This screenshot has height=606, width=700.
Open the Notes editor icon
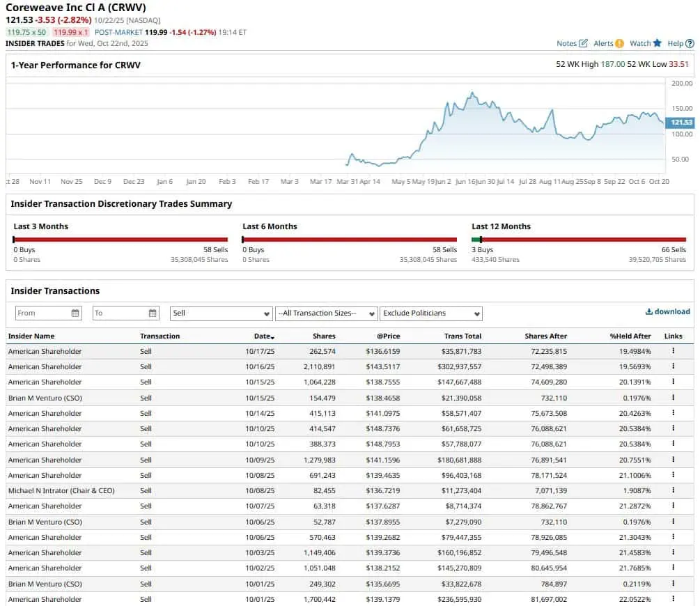[584, 43]
